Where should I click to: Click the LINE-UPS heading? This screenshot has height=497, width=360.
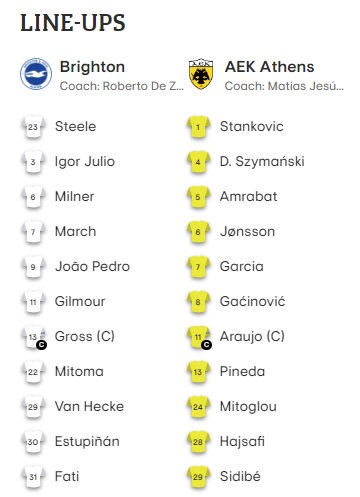(x=73, y=23)
